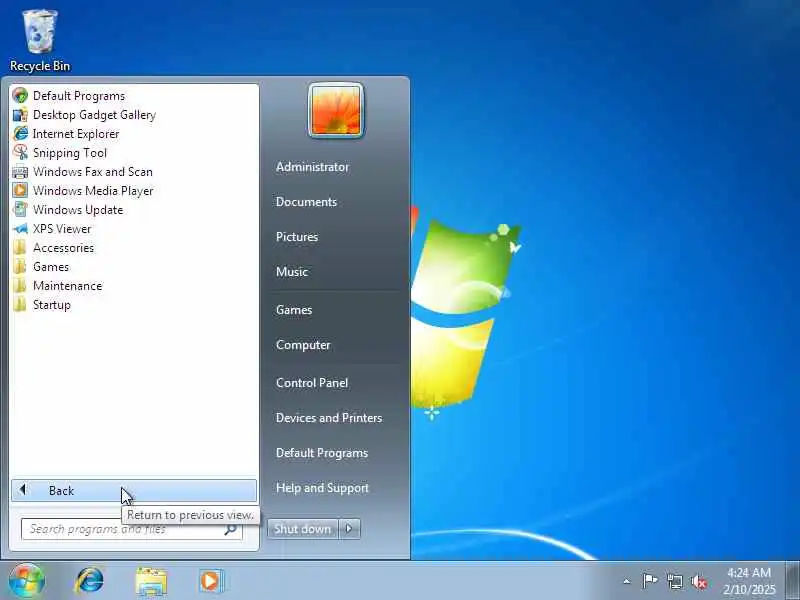
Task: Open Music from the right pane
Action: click(x=292, y=272)
